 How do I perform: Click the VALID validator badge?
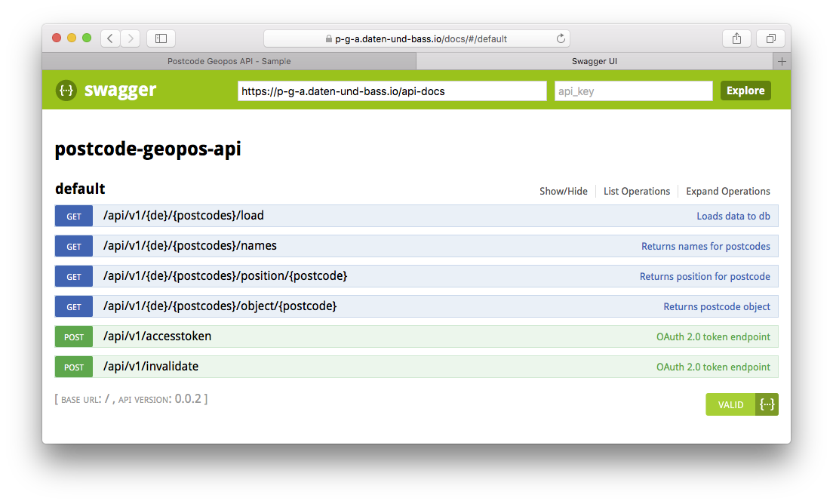coord(730,404)
